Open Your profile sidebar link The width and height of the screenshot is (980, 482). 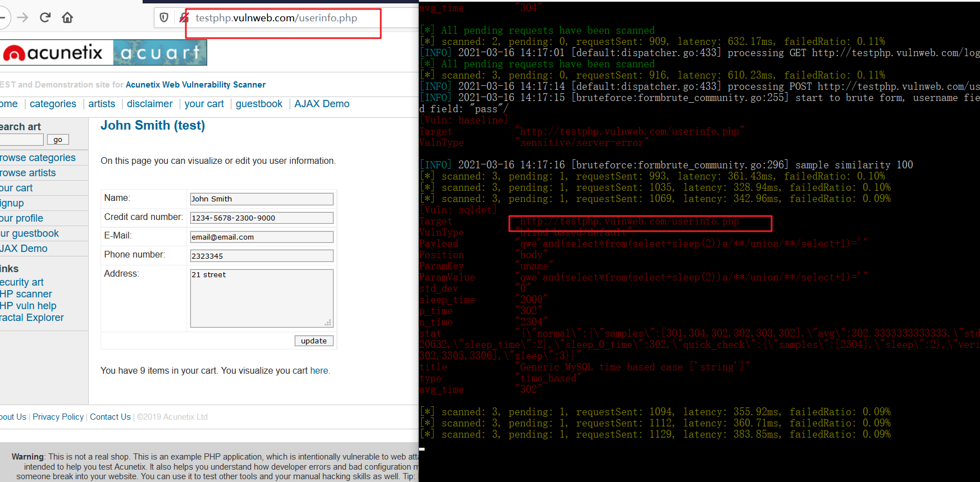tap(21, 218)
